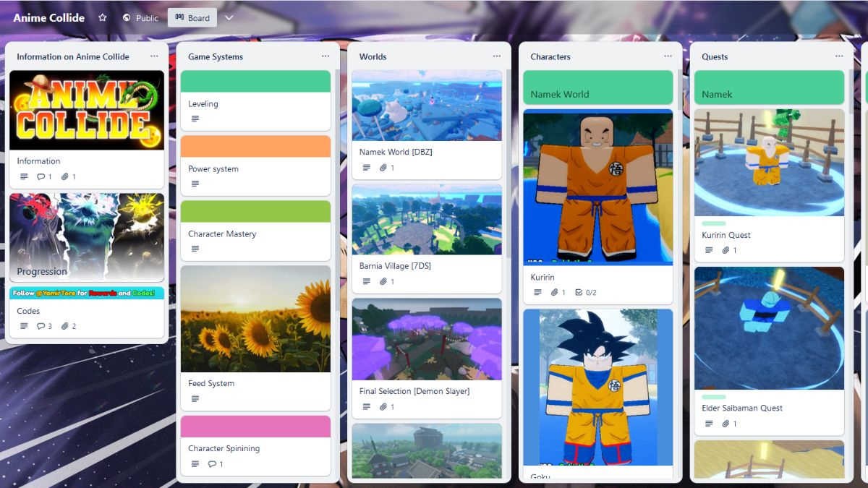Open the Power system card title
The height and width of the screenshot is (488, 868).
(x=213, y=168)
